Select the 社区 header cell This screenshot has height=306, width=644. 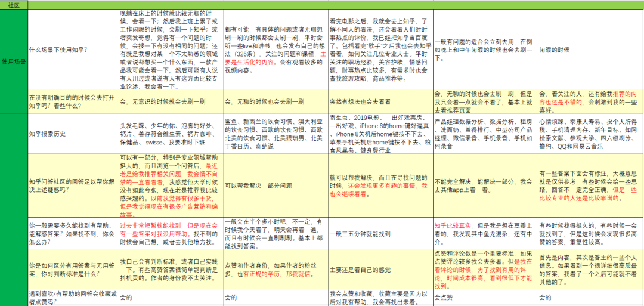pyautogui.click(x=14, y=5)
